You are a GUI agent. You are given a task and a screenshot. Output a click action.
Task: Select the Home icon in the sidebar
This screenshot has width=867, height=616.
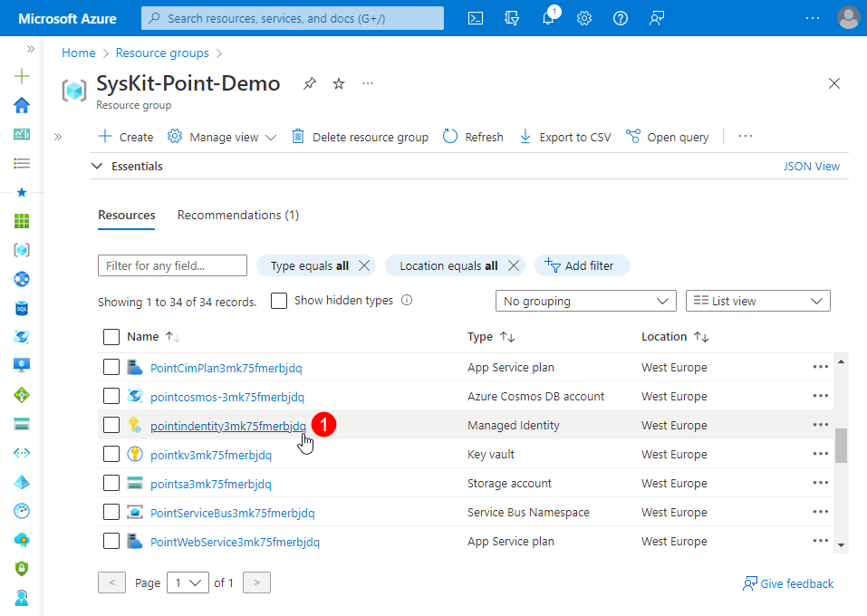coord(21,105)
